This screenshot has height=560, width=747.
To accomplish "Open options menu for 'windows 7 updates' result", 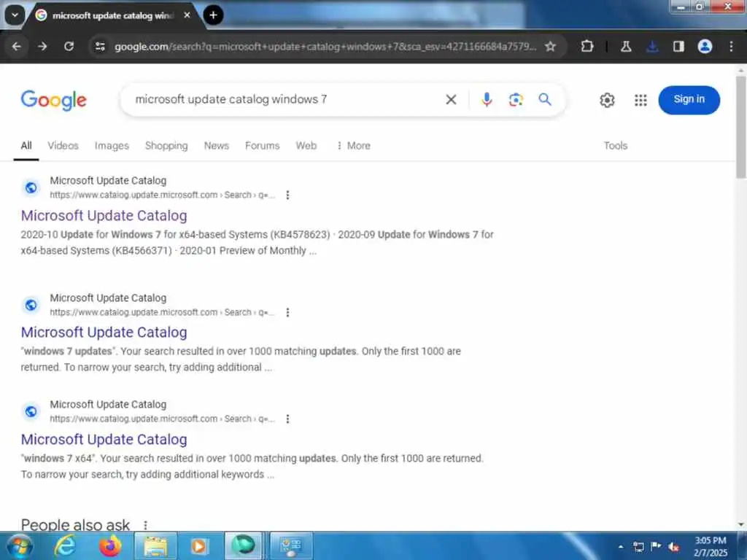I will pyautogui.click(x=287, y=312).
